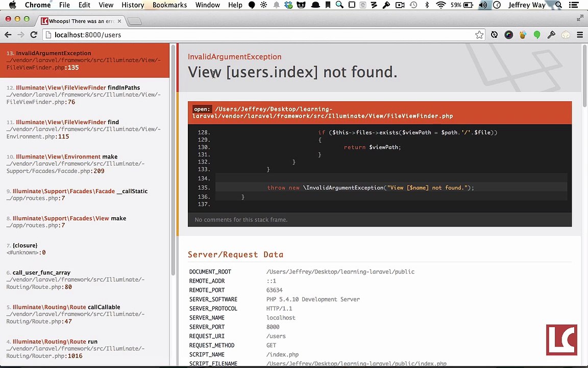Image resolution: width=588 pixels, height=368 pixels.
Task: Open the Chrome hamburger menu
Action: [580, 35]
